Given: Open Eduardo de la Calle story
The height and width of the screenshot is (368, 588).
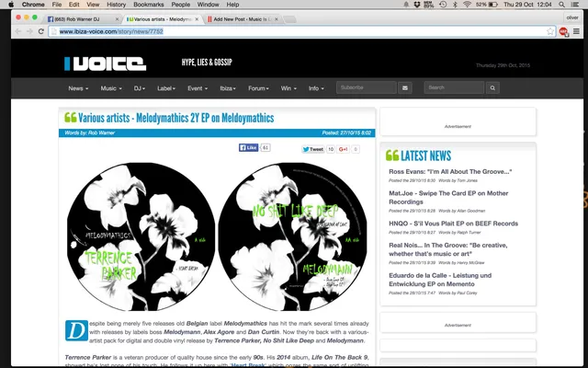Looking at the screenshot, I should pos(440,280).
